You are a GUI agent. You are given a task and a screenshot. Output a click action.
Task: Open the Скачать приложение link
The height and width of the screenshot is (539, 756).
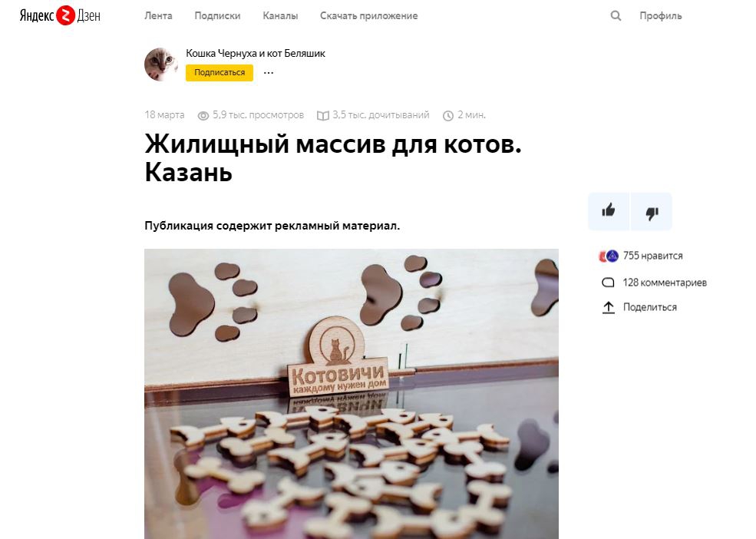coord(369,16)
